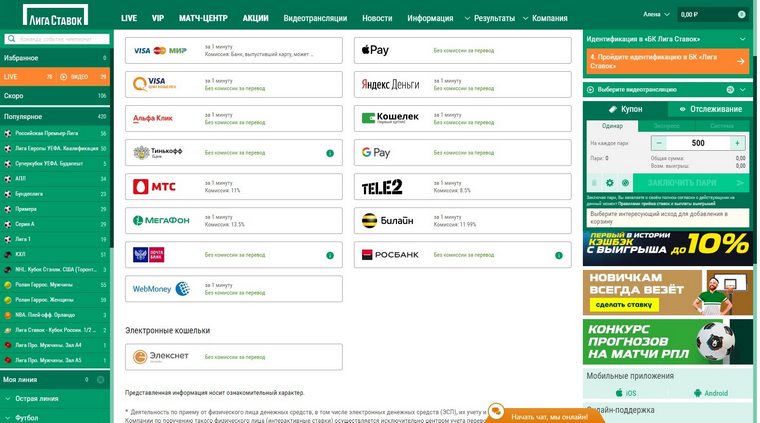
Task: Increase bet amount with plus button
Action: pyautogui.click(x=737, y=143)
